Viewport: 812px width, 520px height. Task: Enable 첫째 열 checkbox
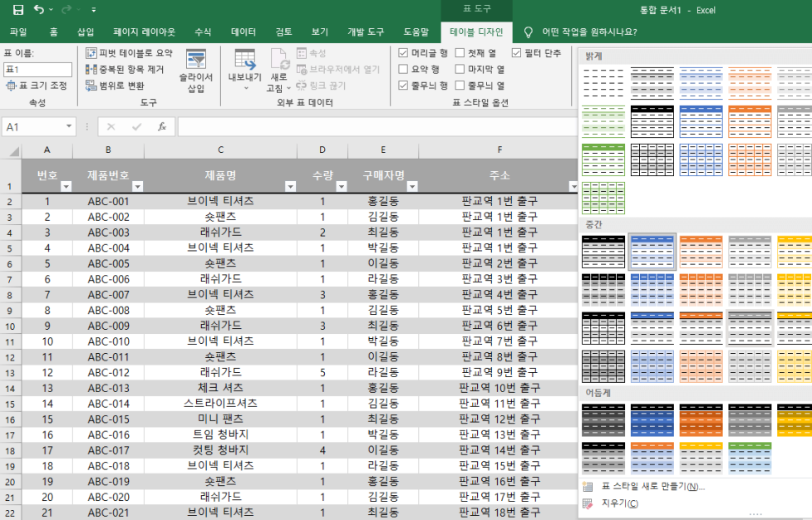tap(460, 53)
